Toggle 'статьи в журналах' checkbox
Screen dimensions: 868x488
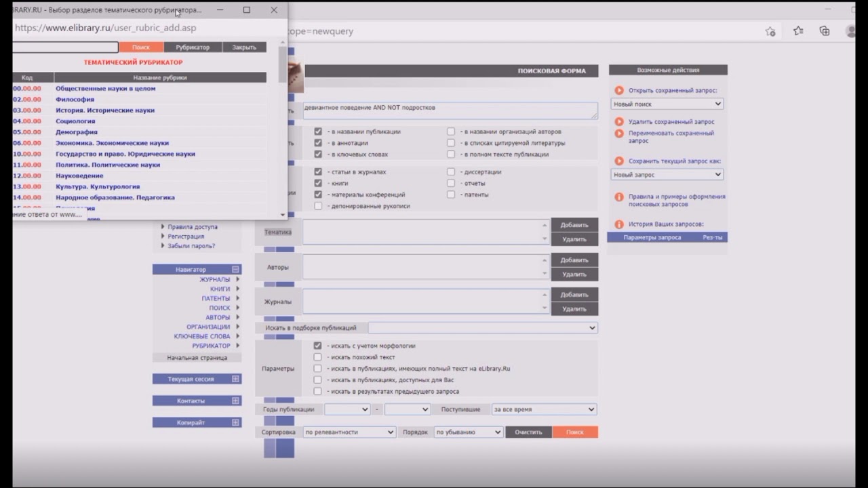tap(318, 172)
